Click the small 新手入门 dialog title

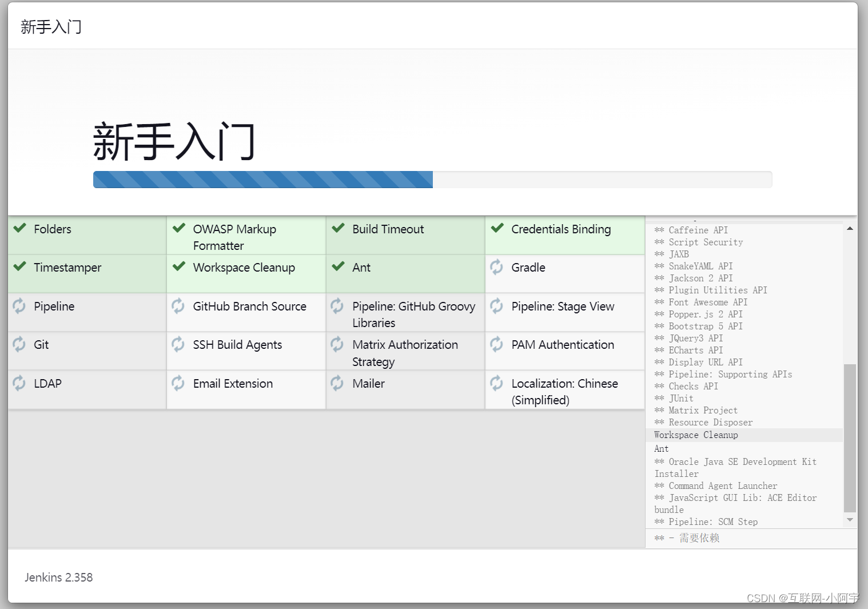tap(51, 27)
